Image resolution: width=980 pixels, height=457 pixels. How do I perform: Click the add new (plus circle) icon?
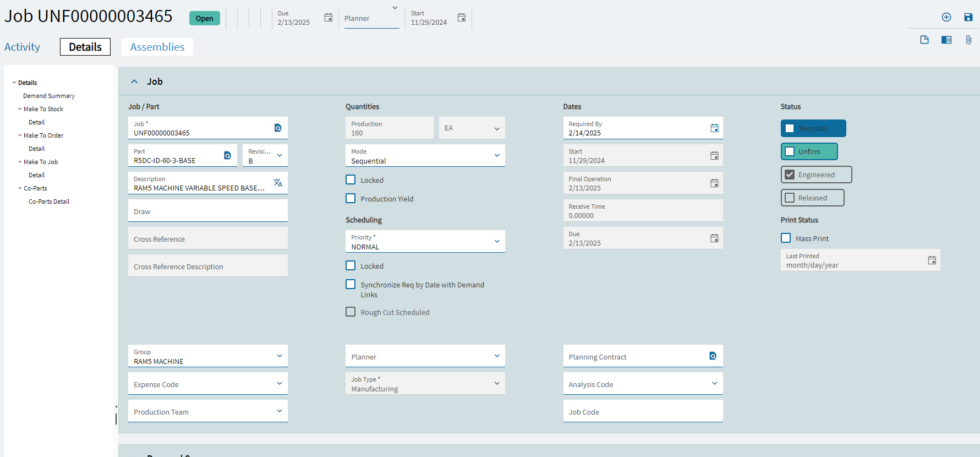[x=946, y=17]
